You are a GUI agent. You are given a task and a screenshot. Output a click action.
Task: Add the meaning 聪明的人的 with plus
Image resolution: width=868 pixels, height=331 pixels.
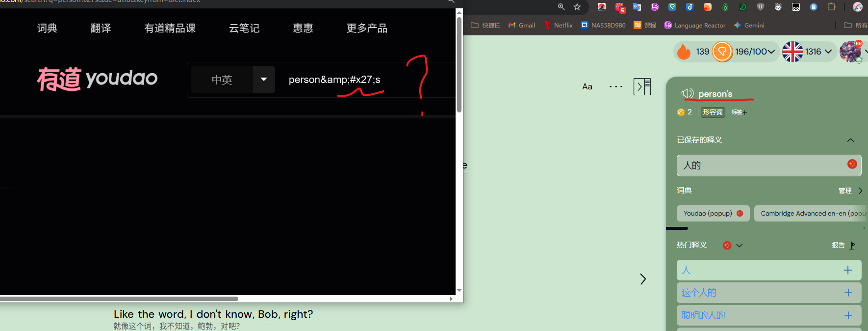pyautogui.click(x=848, y=315)
